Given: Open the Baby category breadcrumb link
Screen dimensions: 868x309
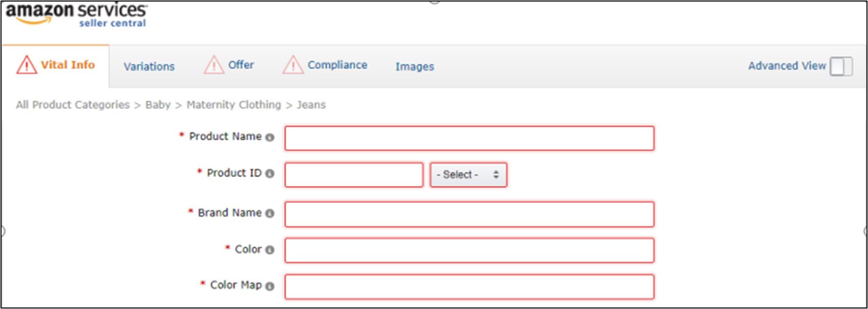Looking at the screenshot, I should coord(158,105).
